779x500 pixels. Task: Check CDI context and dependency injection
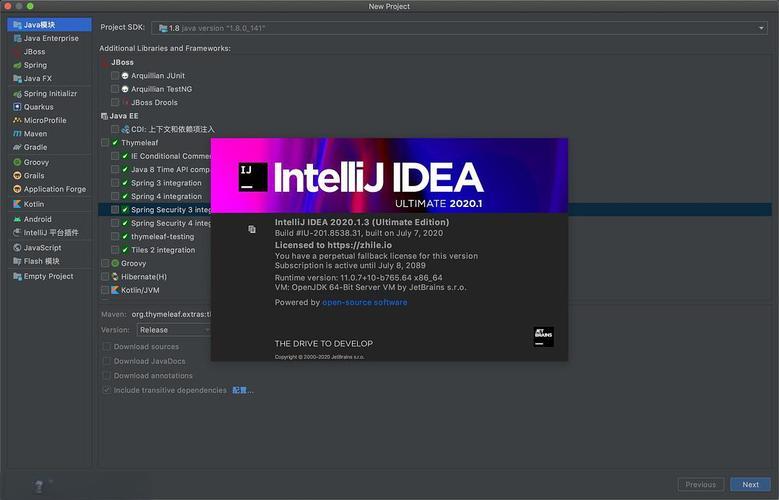click(115, 129)
